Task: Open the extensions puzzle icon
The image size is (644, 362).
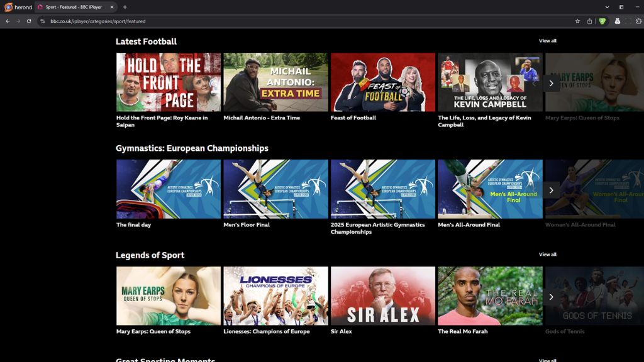Action: [639, 21]
